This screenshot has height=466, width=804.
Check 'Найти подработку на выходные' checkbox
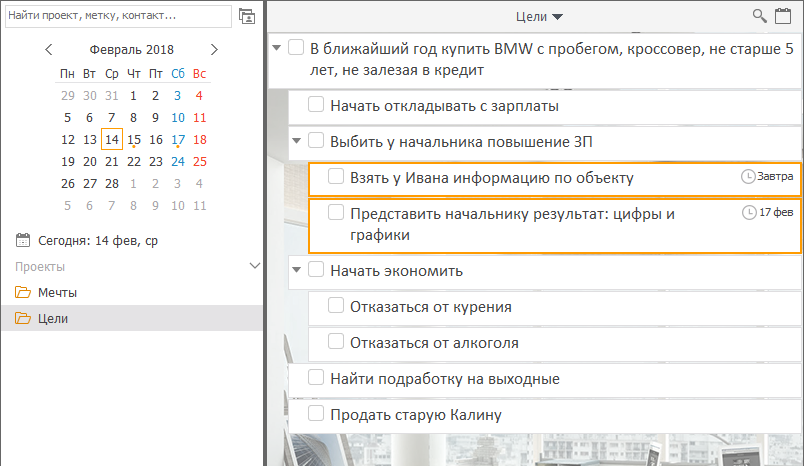tap(316, 377)
